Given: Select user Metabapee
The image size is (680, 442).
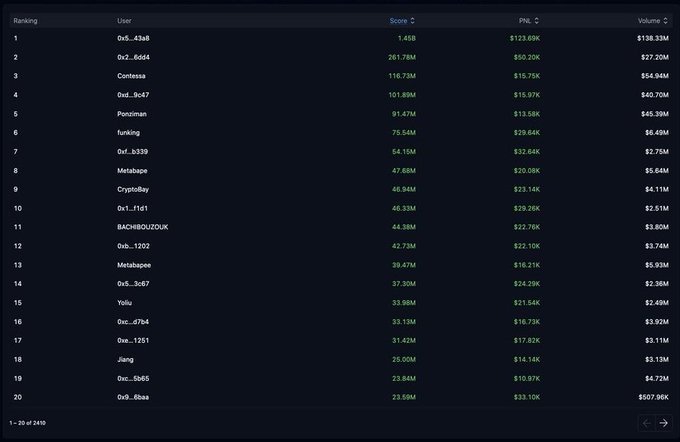Looking at the screenshot, I should [x=134, y=265].
